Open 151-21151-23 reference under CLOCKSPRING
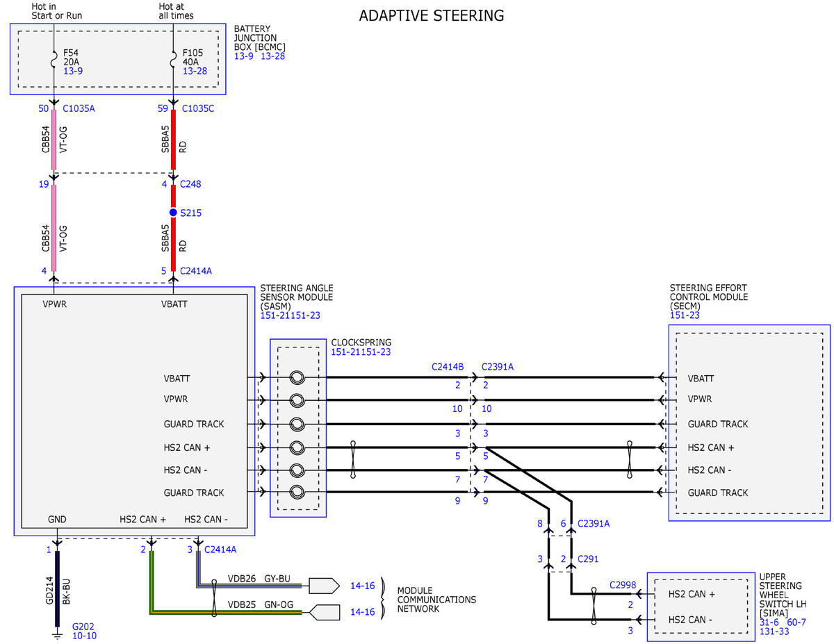This screenshot has height=644, width=834. click(x=361, y=352)
